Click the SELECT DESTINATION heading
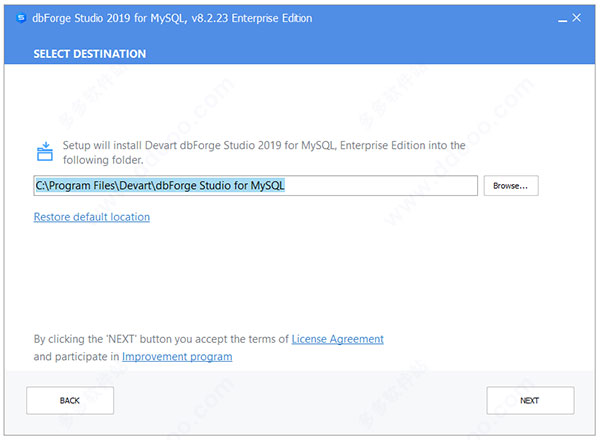600x440 pixels. point(90,54)
